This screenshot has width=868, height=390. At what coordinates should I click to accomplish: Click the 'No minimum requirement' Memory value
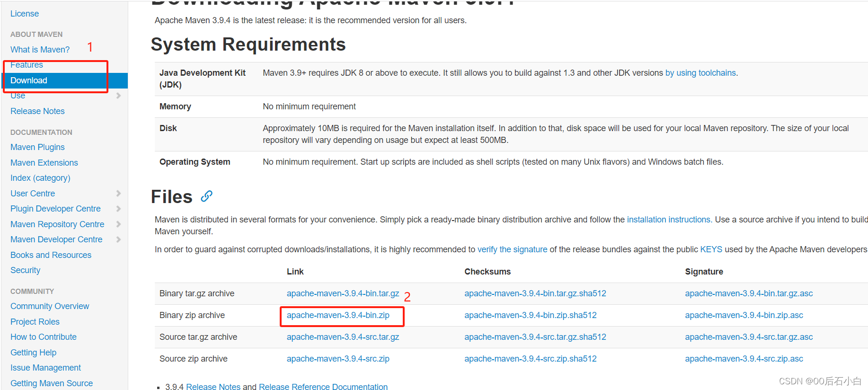pyautogui.click(x=309, y=106)
